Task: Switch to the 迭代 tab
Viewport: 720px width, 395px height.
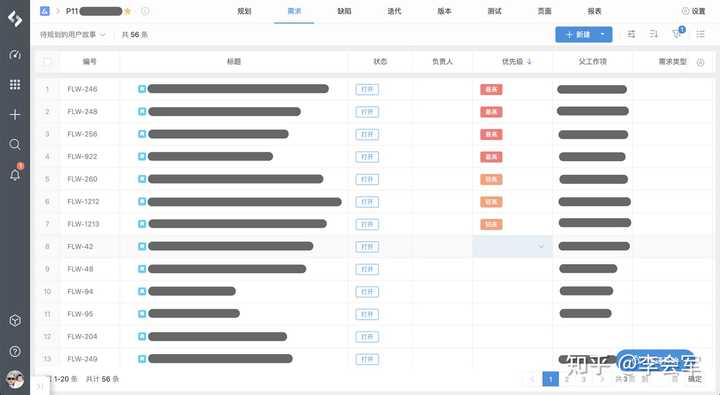Action: [394, 11]
